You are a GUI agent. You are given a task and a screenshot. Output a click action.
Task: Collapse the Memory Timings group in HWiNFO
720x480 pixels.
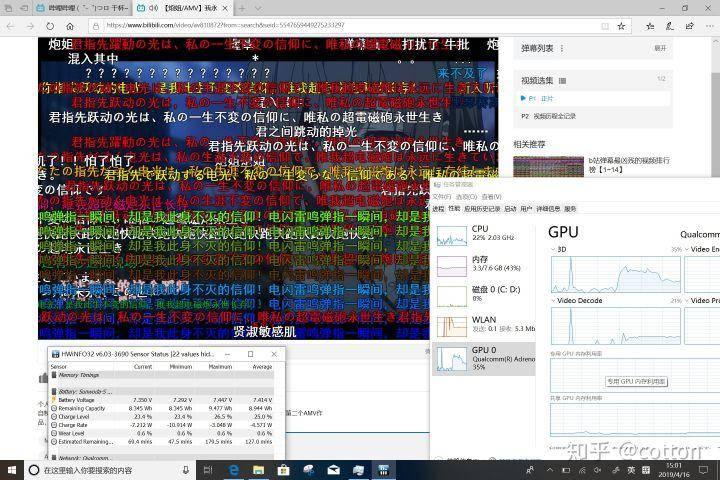[54, 375]
